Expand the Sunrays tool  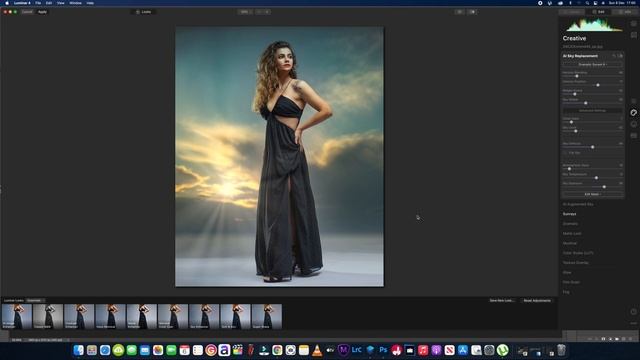(569, 214)
